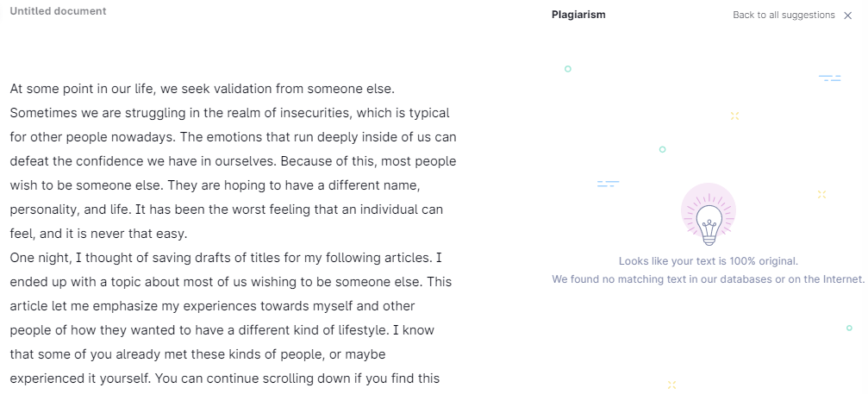Click the green circle decoration near panel top
868x394 pixels.
tap(567, 69)
